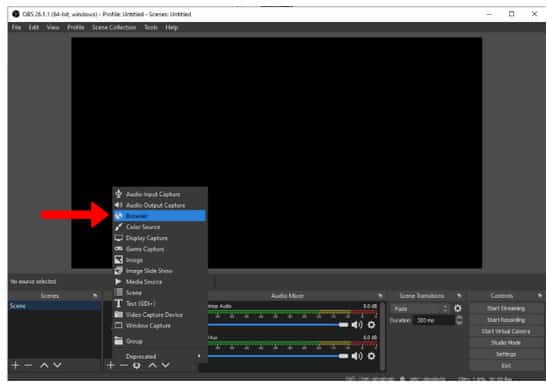
Task: Toggle Studio Mode
Action: (505, 343)
